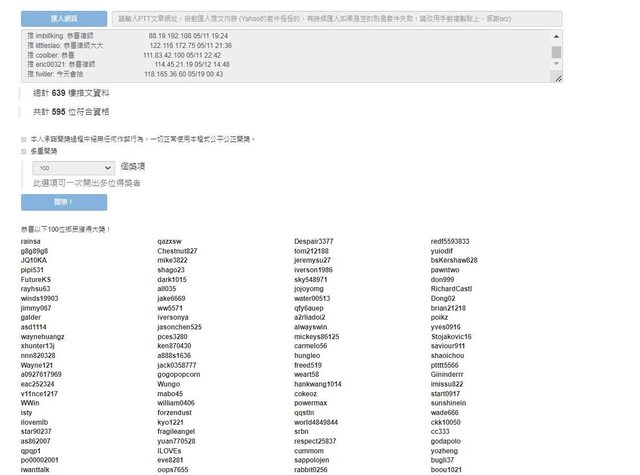Click the scroll up arrow in comment box

click(556, 36)
